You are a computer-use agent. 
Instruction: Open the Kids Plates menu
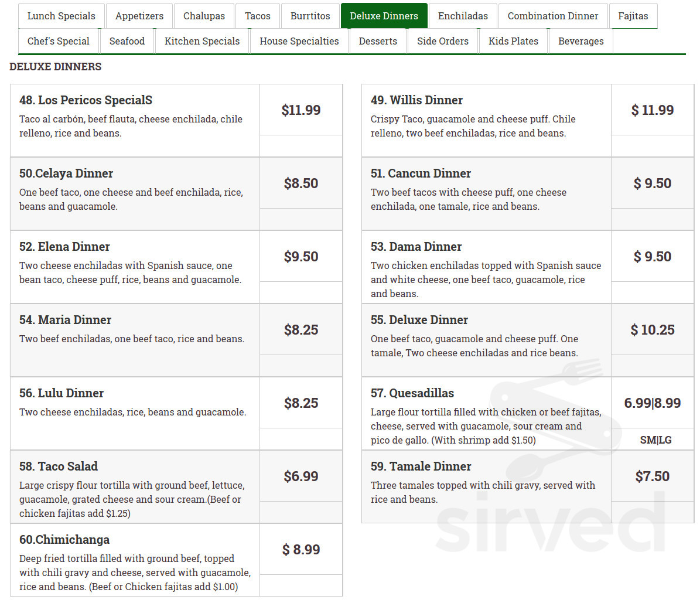[513, 41]
